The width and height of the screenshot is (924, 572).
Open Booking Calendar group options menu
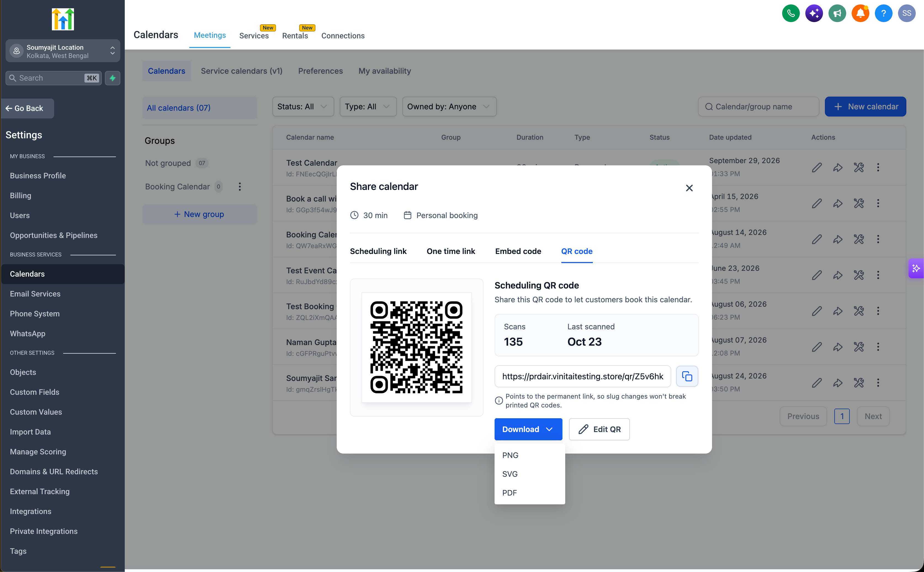click(x=239, y=187)
